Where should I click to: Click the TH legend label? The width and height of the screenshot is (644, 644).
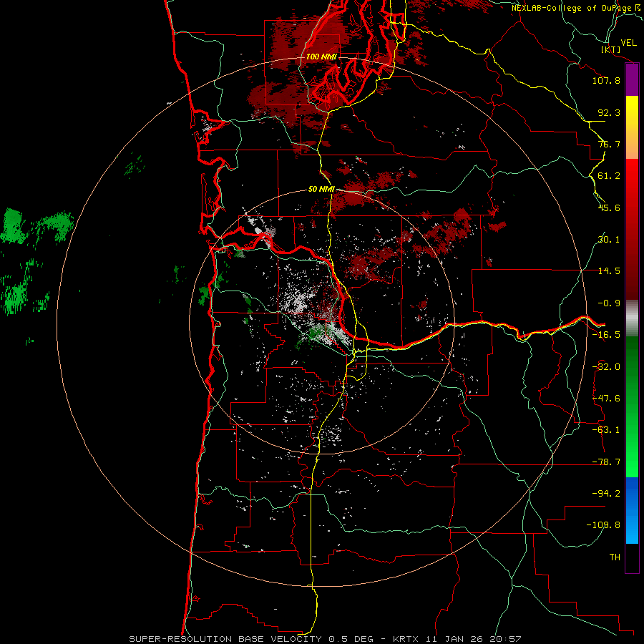click(x=615, y=557)
